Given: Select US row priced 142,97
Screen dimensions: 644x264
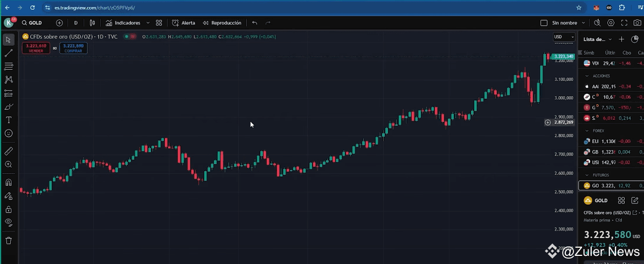Looking at the screenshot, I should coord(611,163).
